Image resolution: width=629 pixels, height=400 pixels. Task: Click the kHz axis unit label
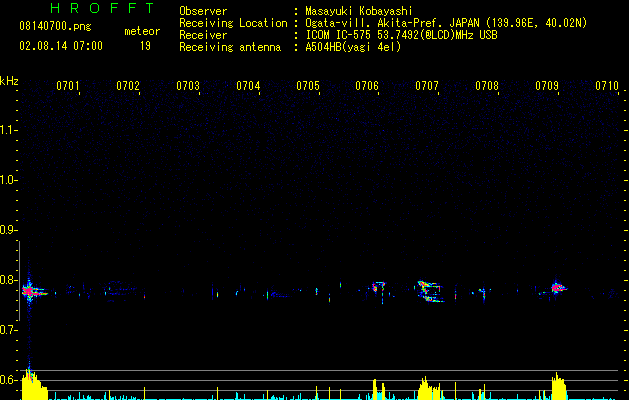click(x=9, y=81)
